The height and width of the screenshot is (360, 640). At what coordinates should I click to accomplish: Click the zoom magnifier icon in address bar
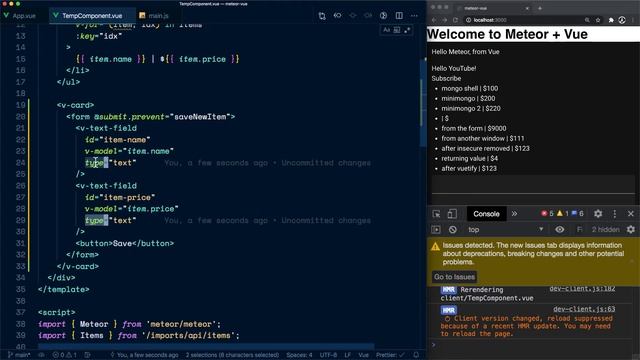pos(587,20)
